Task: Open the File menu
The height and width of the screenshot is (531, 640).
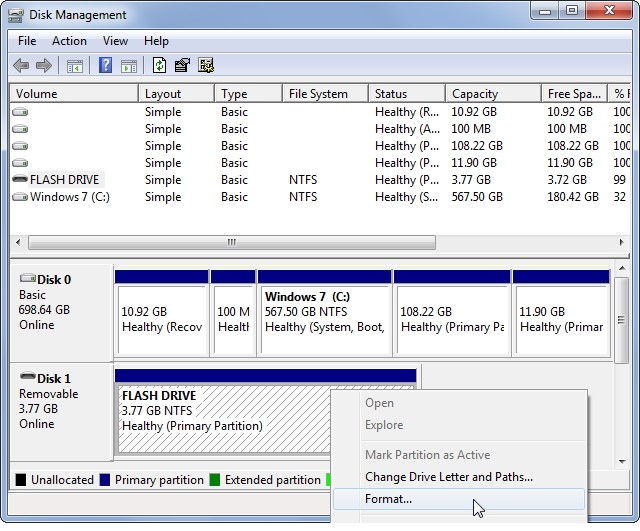Action: coord(27,41)
